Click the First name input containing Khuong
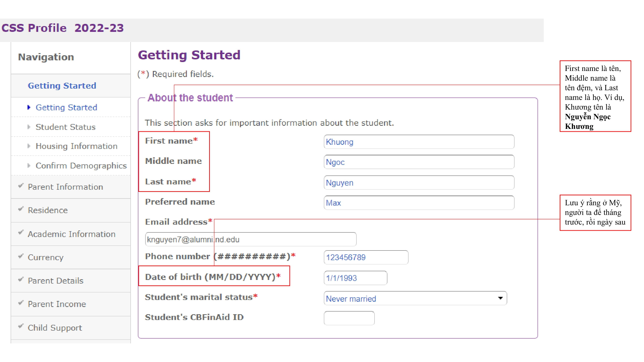644x362 pixels. pos(419,142)
